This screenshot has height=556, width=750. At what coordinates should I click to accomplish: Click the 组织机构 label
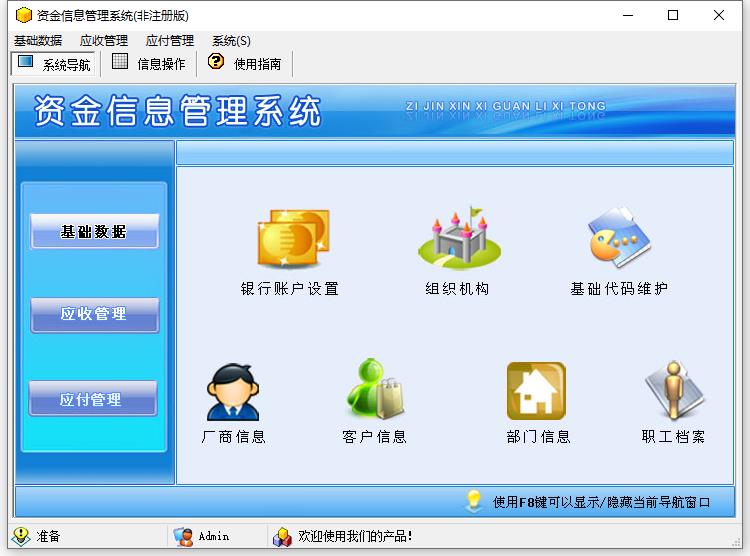[458, 289]
